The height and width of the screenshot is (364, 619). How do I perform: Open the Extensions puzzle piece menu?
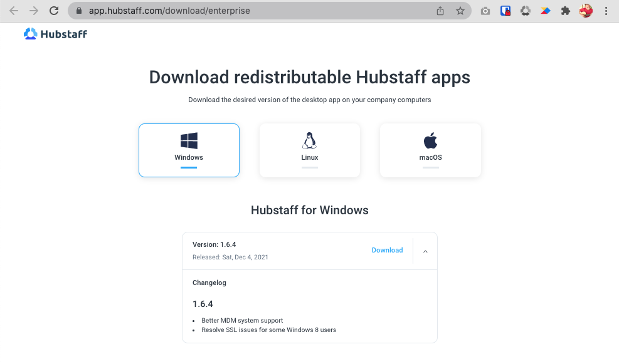[566, 11]
